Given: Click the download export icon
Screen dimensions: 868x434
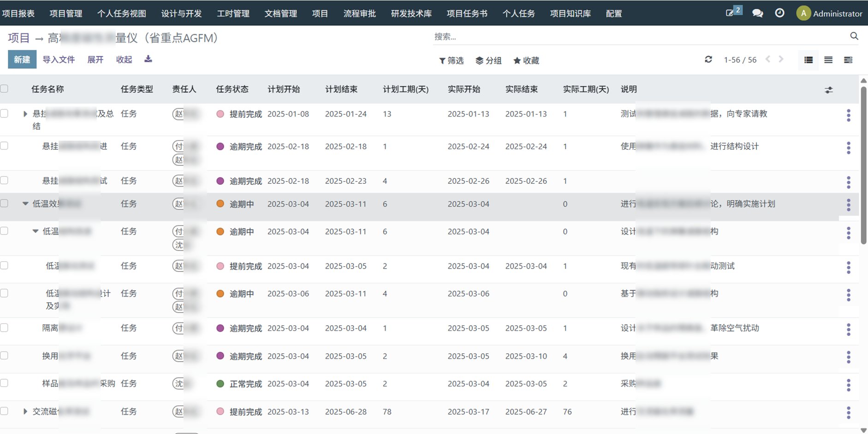Looking at the screenshot, I should 148,59.
